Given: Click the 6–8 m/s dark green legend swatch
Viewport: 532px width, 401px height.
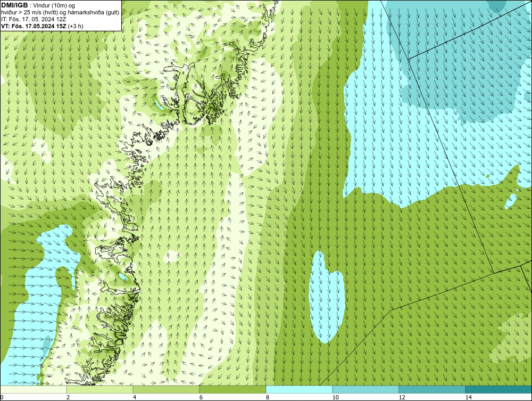Looking at the screenshot, I should [233, 389].
